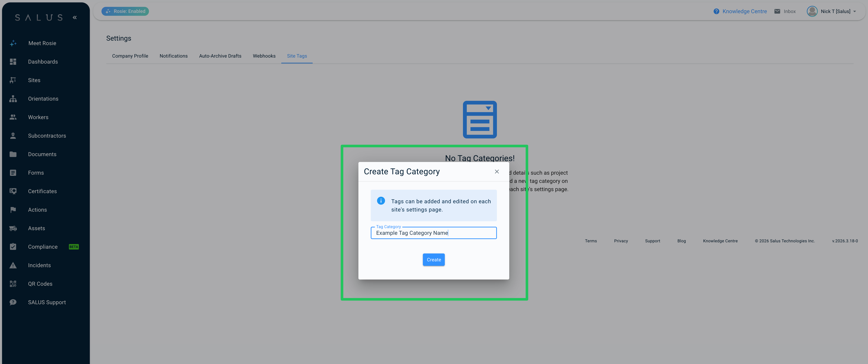Screen dimensions: 868x364
Task: Click the © 2026 Salus Technologies Inc. text
Action: pos(785,241)
